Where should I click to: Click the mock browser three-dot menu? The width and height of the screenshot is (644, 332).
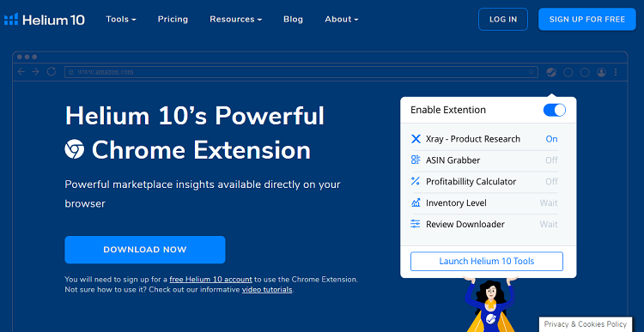pos(616,72)
